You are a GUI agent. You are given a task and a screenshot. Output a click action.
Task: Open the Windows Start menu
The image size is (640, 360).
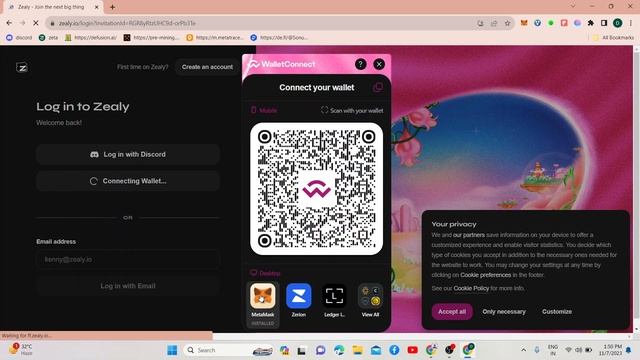click(172, 350)
